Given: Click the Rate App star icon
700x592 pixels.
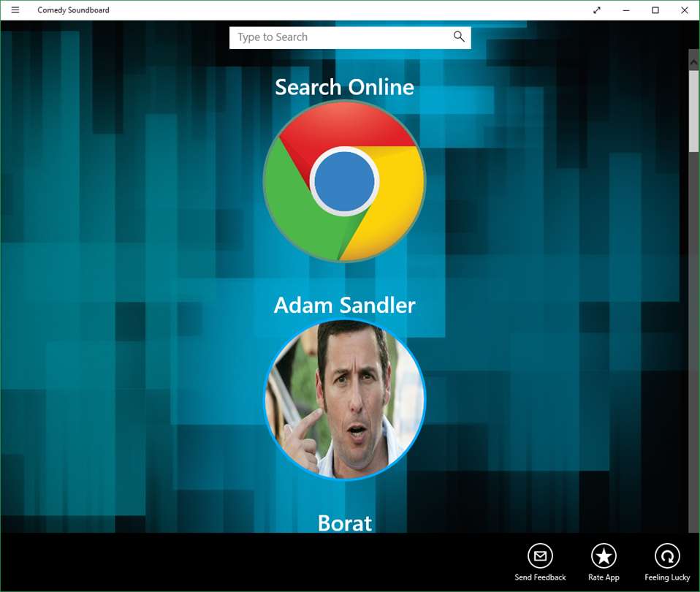Looking at the screenshot, I should (x=604, y=556).
